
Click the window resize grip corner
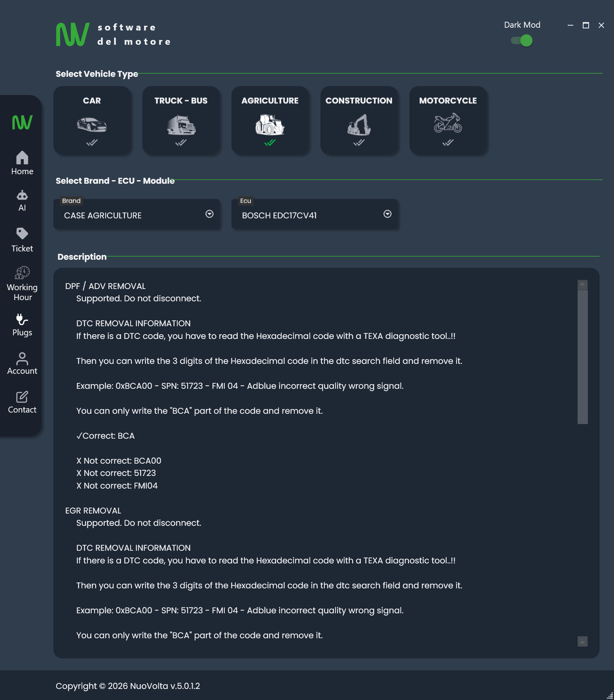point(610,696)
